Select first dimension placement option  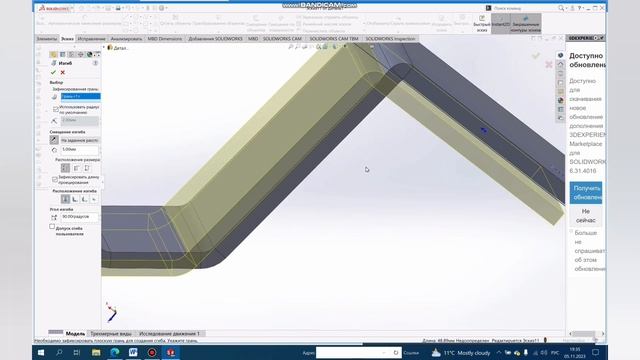65,168
